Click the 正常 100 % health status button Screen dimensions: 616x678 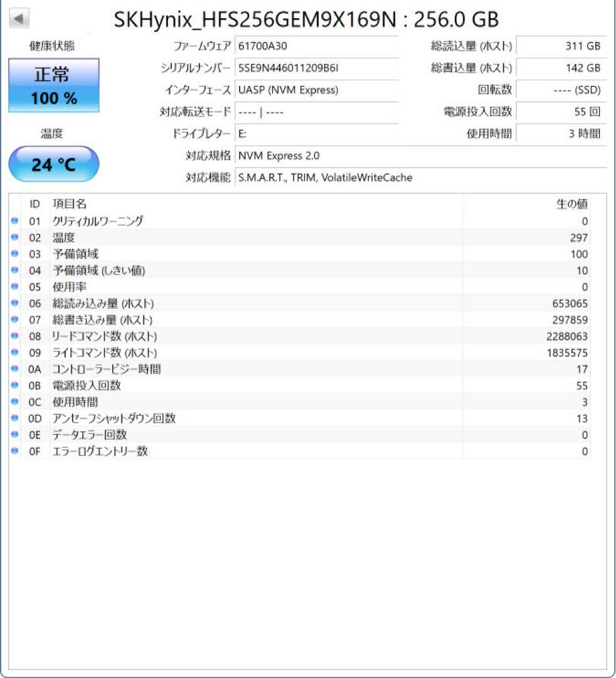coord(54,85)
